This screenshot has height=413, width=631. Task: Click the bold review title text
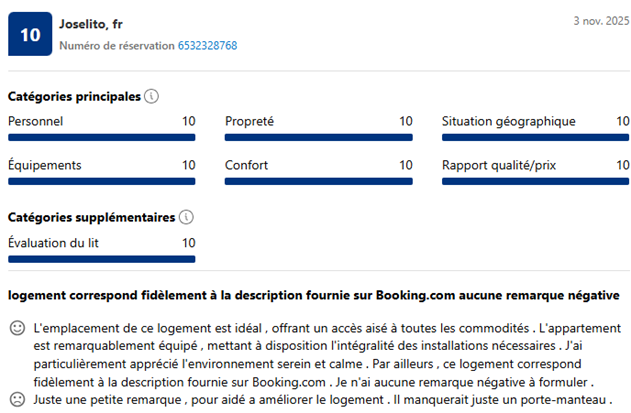(x=313, y=296)
